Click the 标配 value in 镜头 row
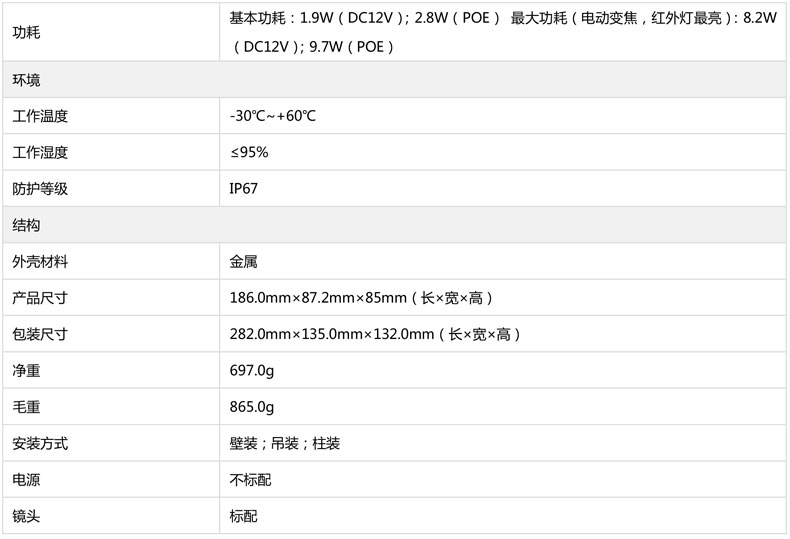This screenshot has height=539, width=790. (x=244, y=516)
